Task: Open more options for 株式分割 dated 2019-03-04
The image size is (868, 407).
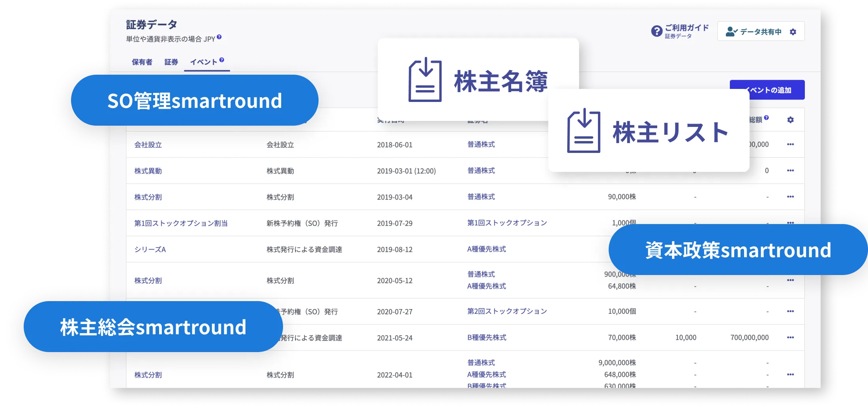Action: coord(790,197)
